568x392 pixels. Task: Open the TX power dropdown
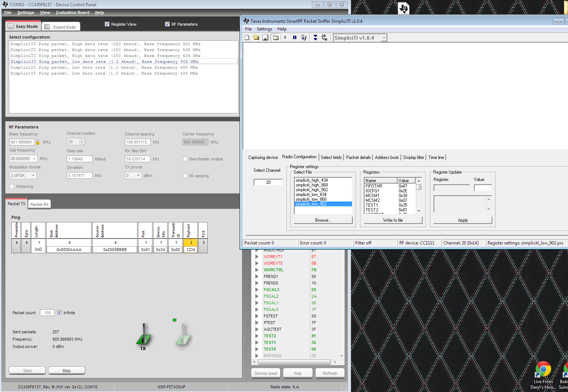139,176
